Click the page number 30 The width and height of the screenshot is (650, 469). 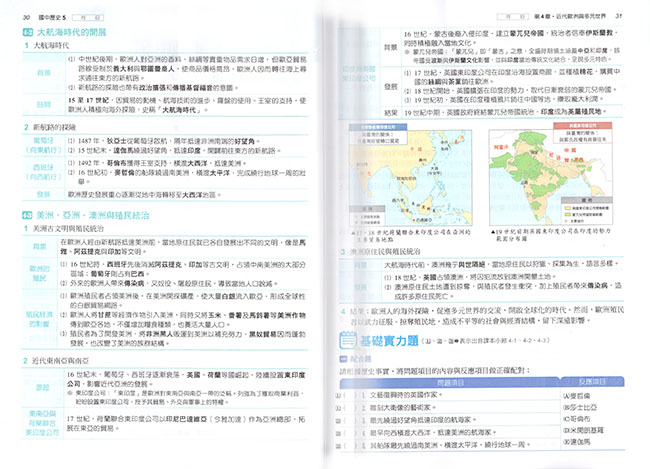pos(27,17)
